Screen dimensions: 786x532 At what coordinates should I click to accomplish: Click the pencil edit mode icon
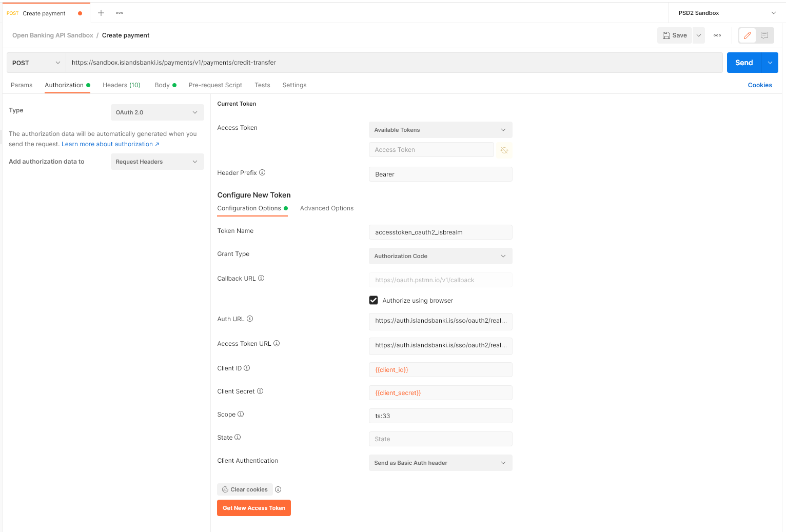[748, 35]
